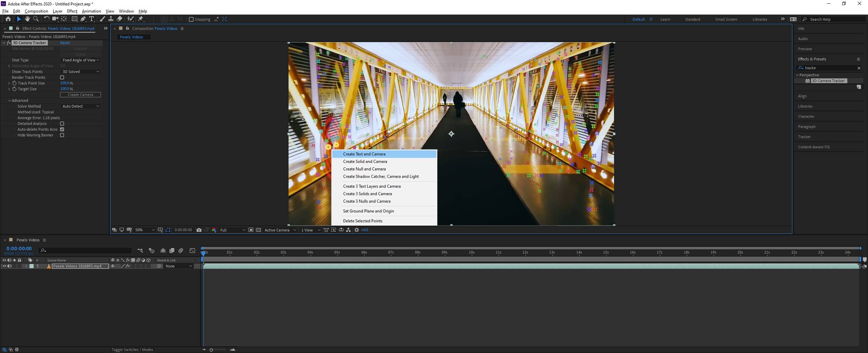Viewport: 868px width, 353px height.
Task: Select the Puppet Pin tool
Action: click(141, 19)
